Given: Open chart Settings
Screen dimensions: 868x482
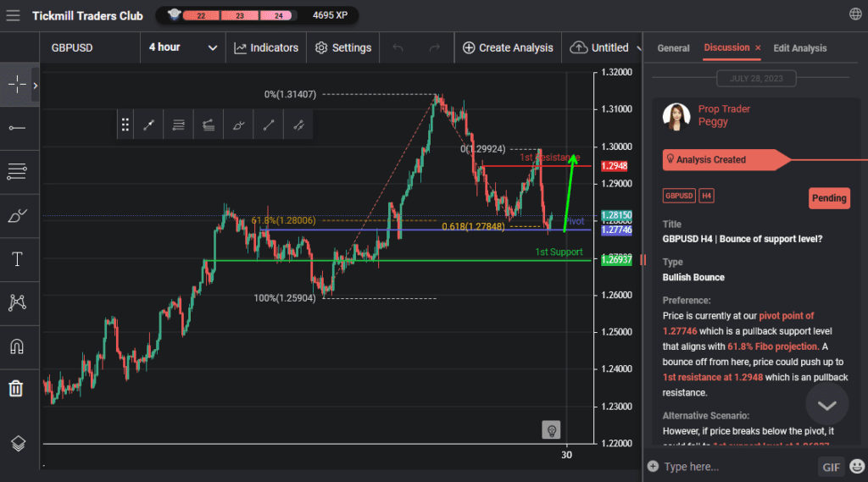Looking at the screenshot, I should 343,47.
